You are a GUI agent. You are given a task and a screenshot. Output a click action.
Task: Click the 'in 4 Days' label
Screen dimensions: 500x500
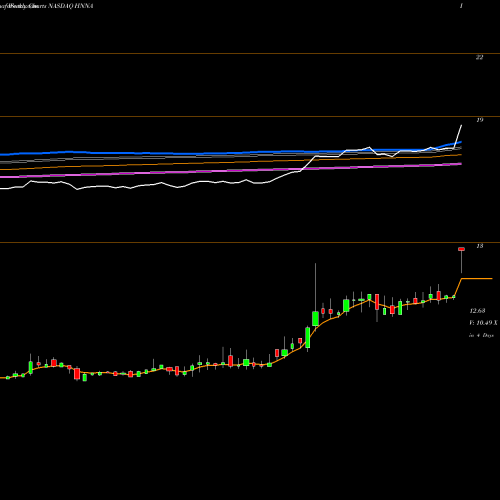(x=481, y=335)
